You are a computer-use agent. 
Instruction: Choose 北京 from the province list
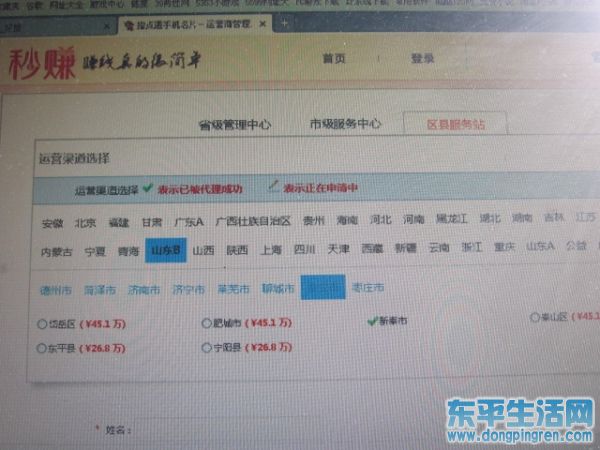click(86, 222)
